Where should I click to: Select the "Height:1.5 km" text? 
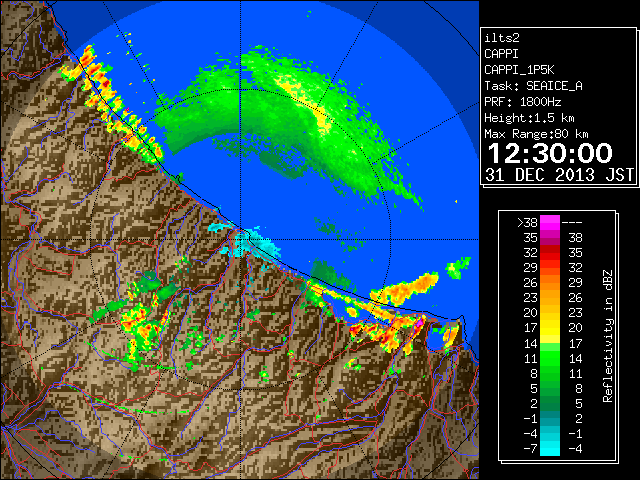coord(529,118)
